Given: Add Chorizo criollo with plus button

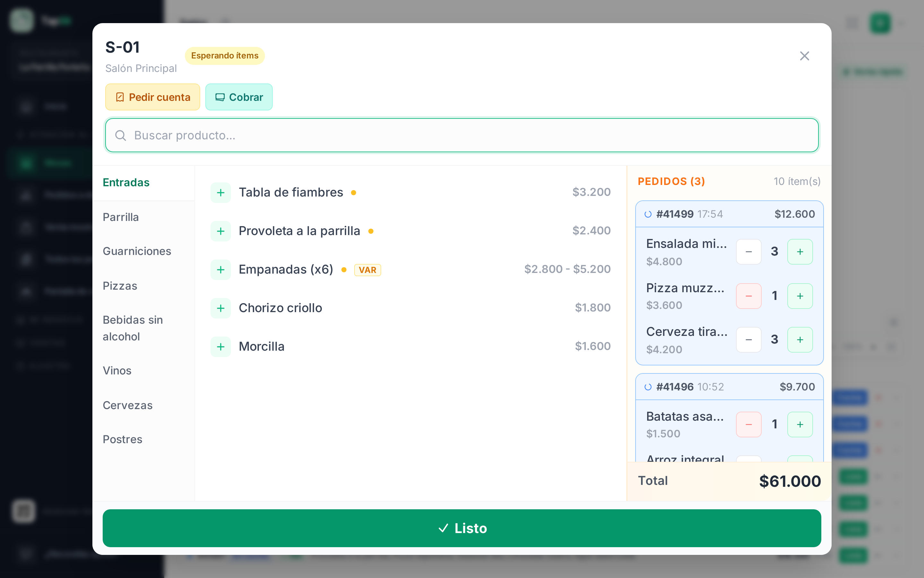Looking at the screenshot, I should [221, 308].
